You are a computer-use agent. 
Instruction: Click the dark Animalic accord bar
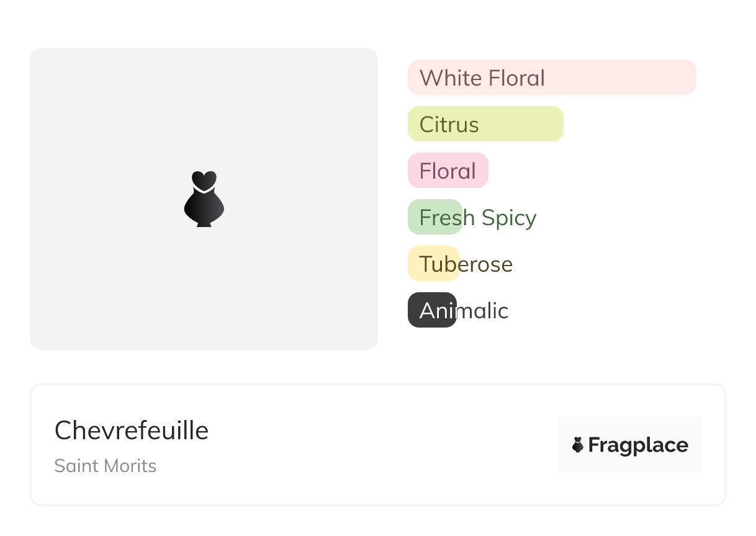431,310
